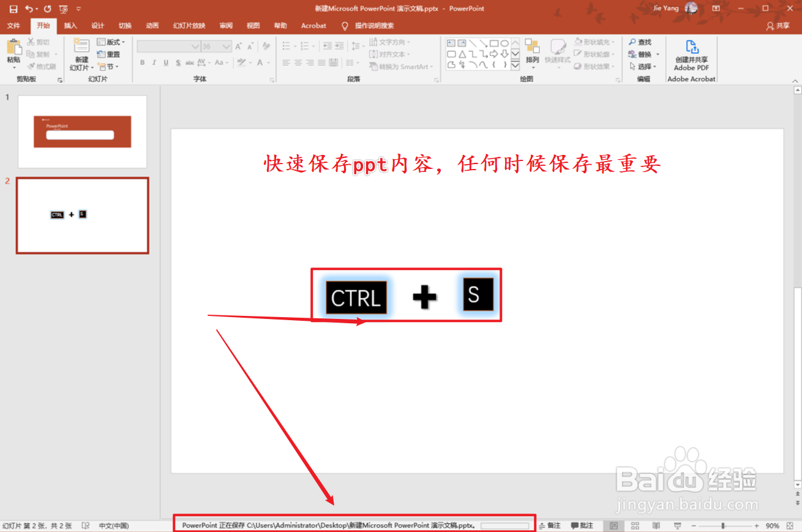Open the File (文件) tab
The image size is (802, 532).
coord(13,26)
